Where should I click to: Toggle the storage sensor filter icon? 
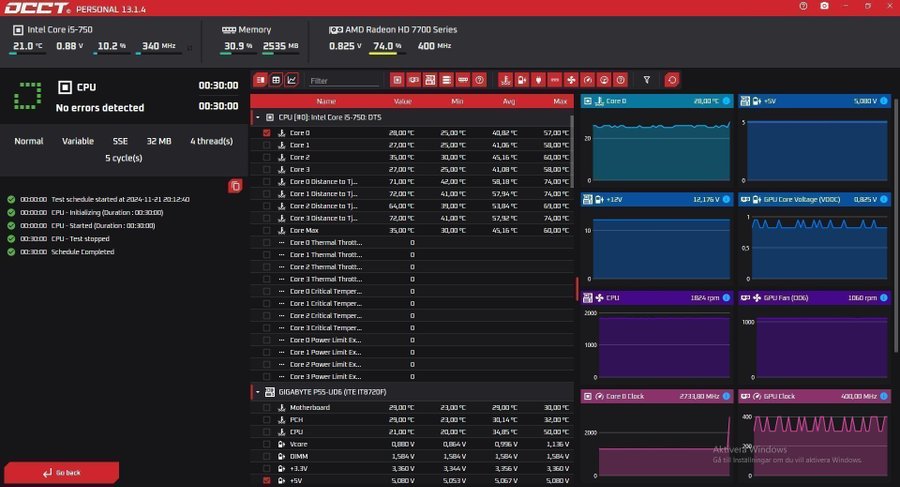tap(446, 80)
